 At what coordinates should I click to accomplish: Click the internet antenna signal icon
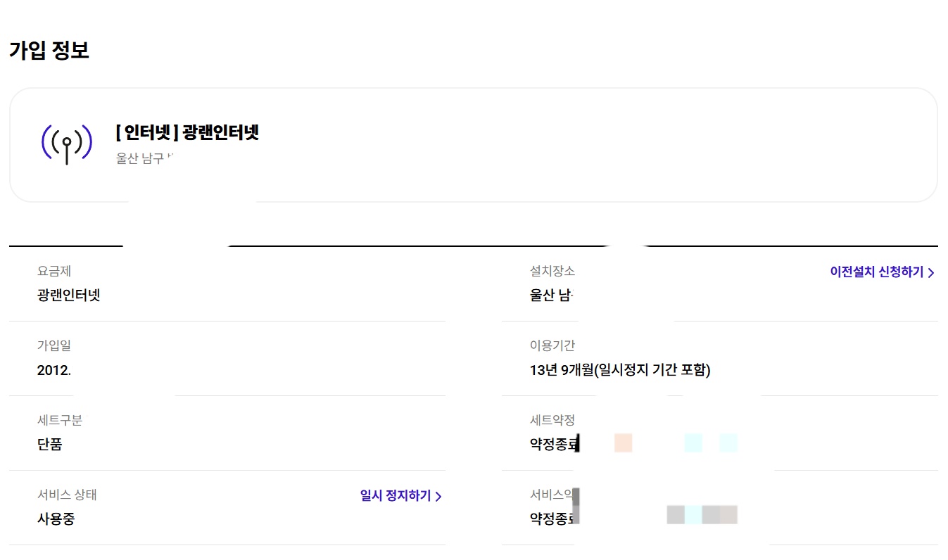(67, 144)
